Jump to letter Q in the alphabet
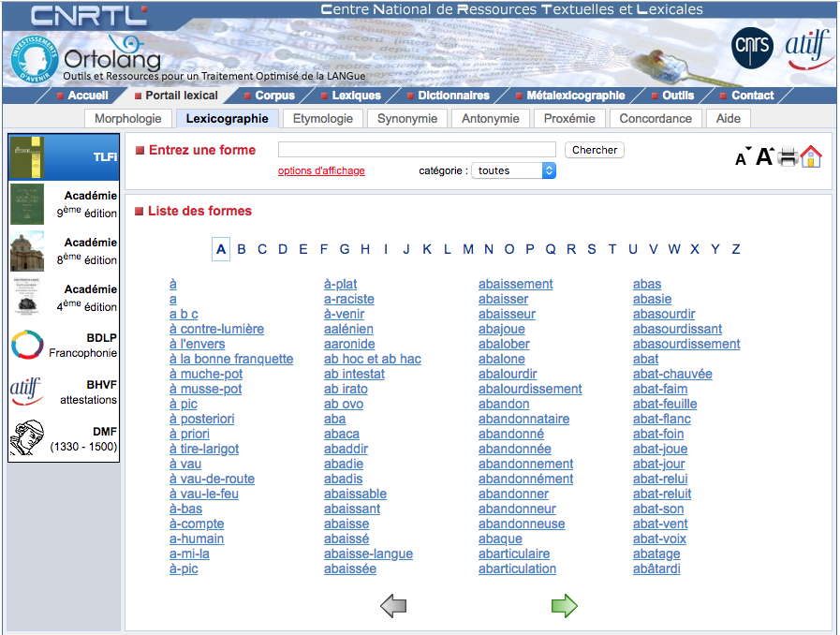 pos(551,249)
